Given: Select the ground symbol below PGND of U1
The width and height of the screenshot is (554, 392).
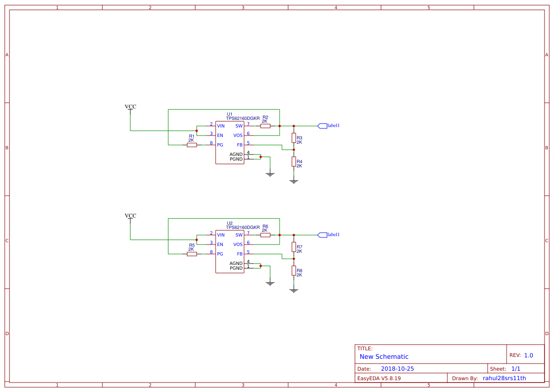Looking at the screenshot, I should point(270,173).
